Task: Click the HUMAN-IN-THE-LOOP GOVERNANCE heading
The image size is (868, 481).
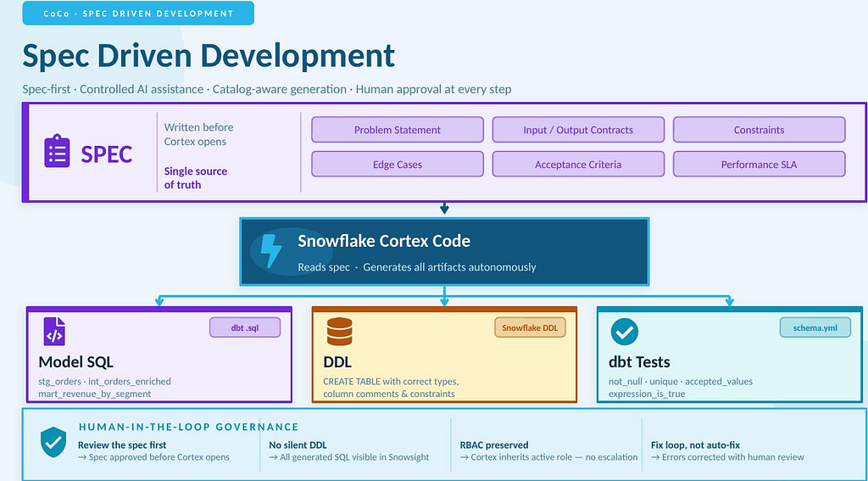Action: [189, 428]
